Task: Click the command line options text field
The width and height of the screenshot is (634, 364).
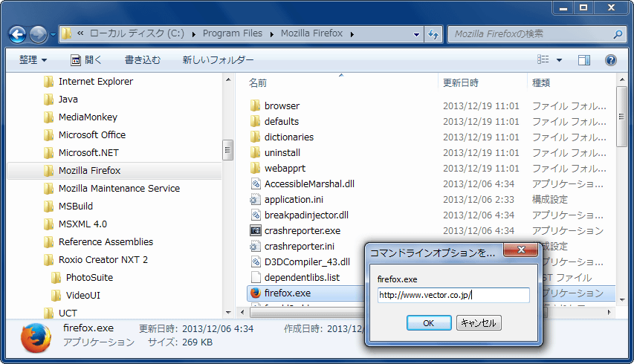Action: click(453, 296)
